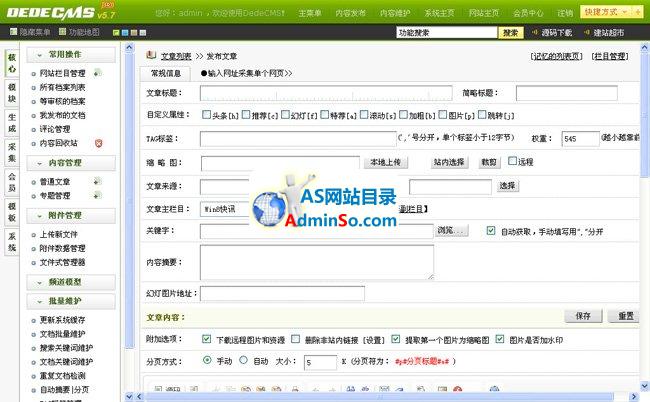Select the green skin color swatch
This screenshot has width=650, height=402.
(116, 32)
